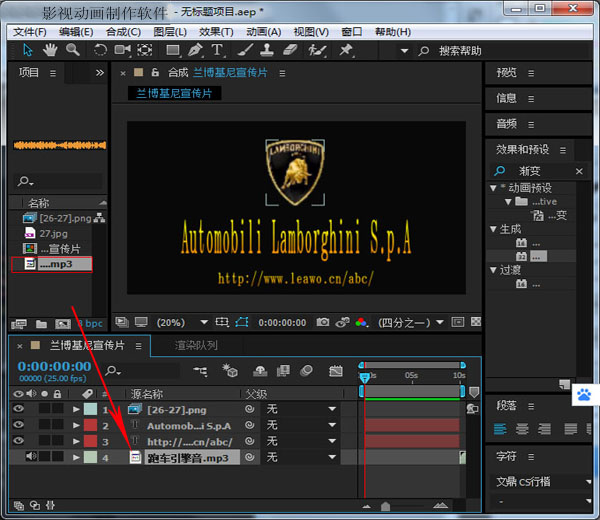Select the Zoom magnifier tool
Image resolution: width=600 pixels, height=520 pixels.
point(72,50)
